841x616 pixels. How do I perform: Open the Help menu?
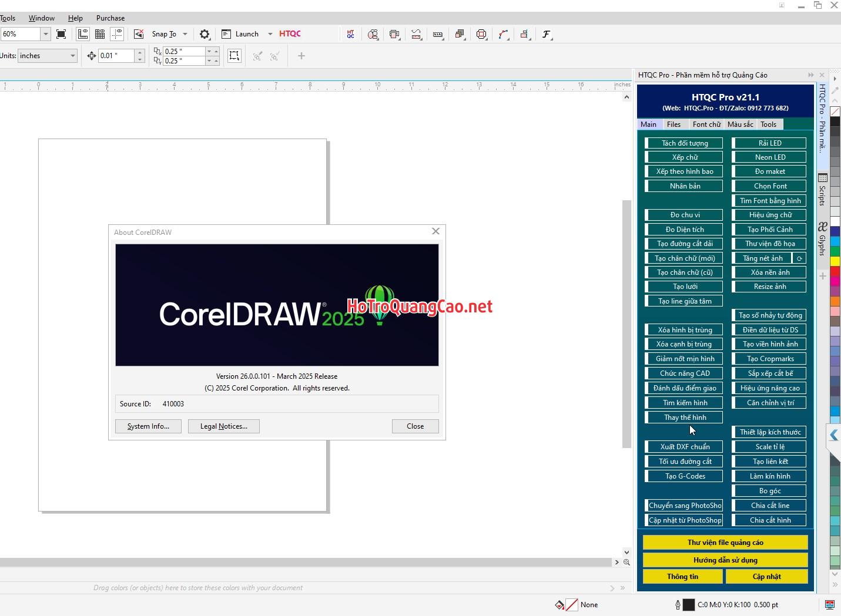pos(75,18)
